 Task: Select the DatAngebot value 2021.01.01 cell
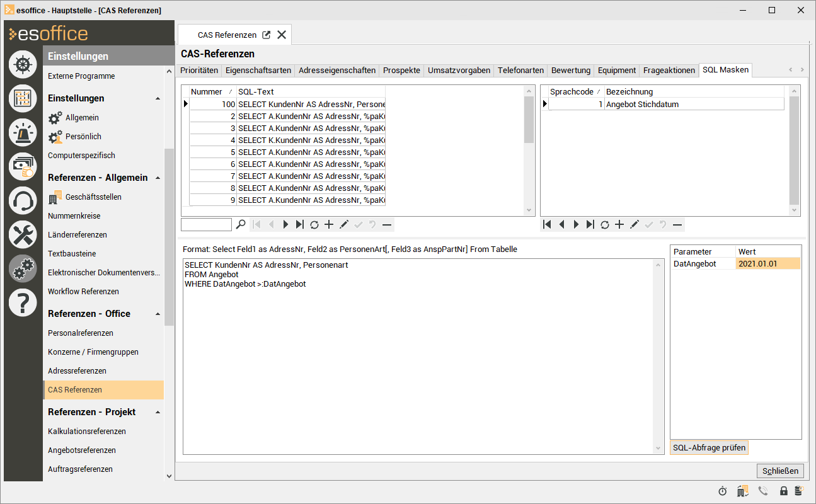(x=768, y=264)
